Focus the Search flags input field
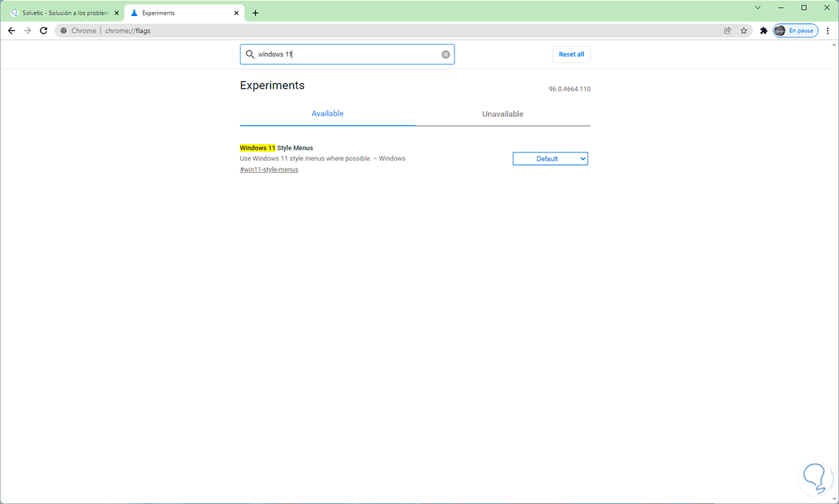 [347, 55]
